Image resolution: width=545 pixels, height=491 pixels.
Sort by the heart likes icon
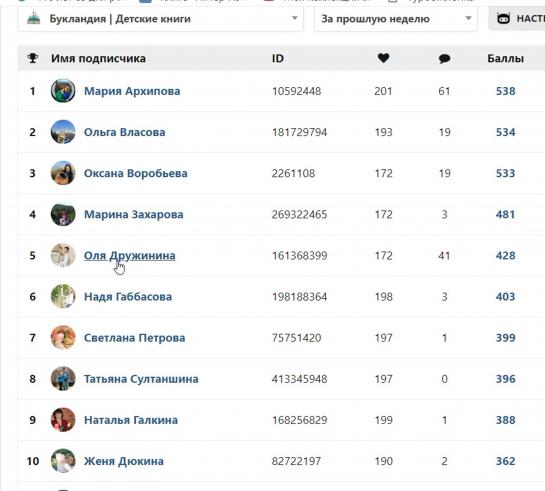click(383, 58)
